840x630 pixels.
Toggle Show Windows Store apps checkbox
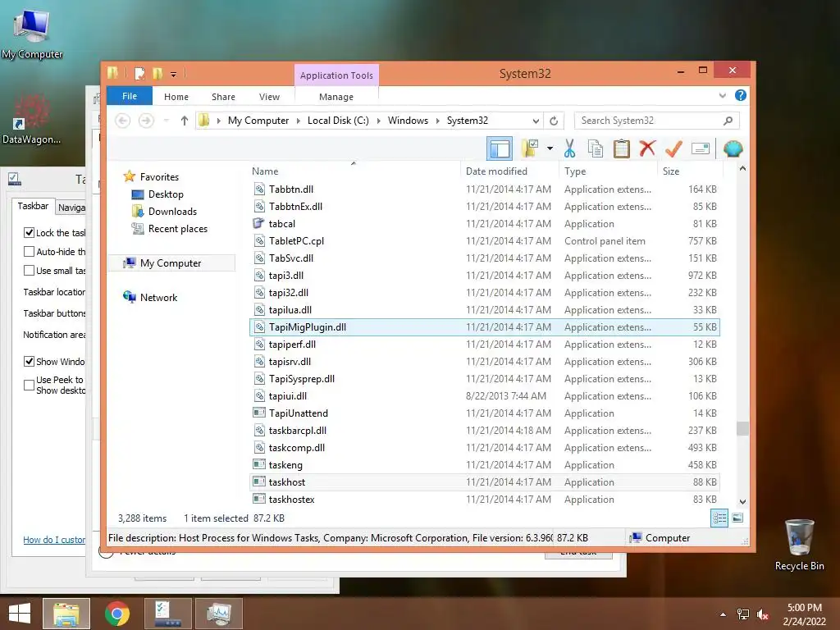[x=29, y=361]
